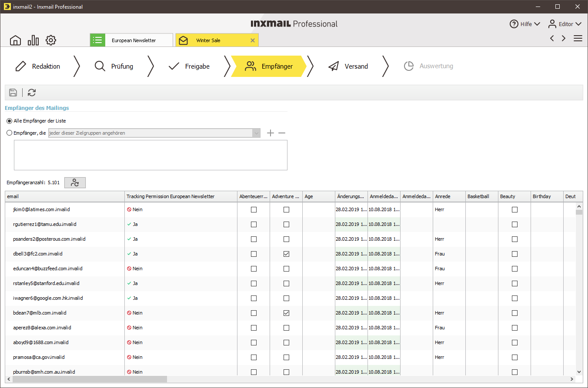Viewport: 588px width, 388px height.
Task: Sort by the Anrede column header
Action: click(x=449, y=196)
